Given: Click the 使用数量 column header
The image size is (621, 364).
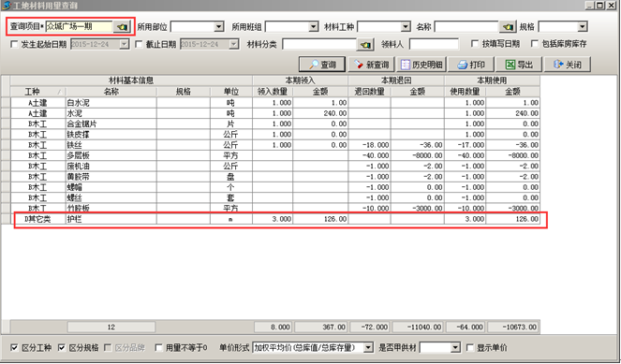Looking at the screenshot, I should [x=465, y=92].
